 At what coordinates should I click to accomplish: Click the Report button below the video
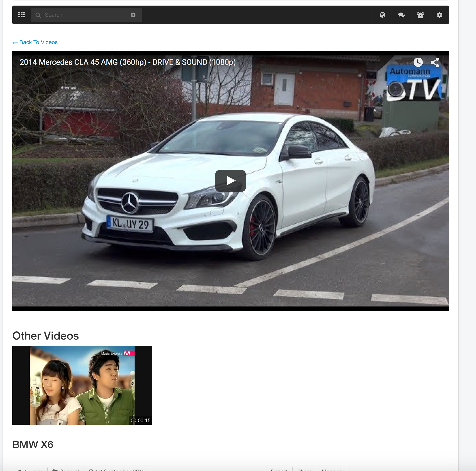(279, 470)
